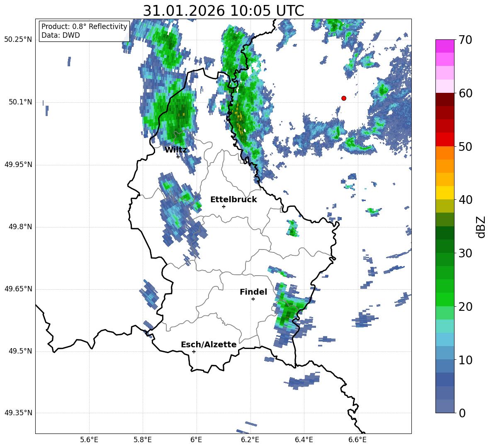Click the orange colorbar segment below 50

click(445, 153)
